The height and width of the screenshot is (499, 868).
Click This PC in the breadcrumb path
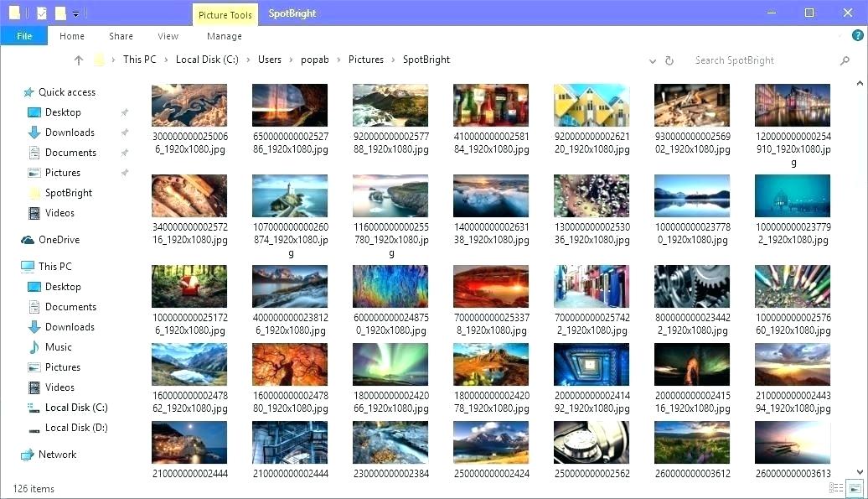pos(139,60)
